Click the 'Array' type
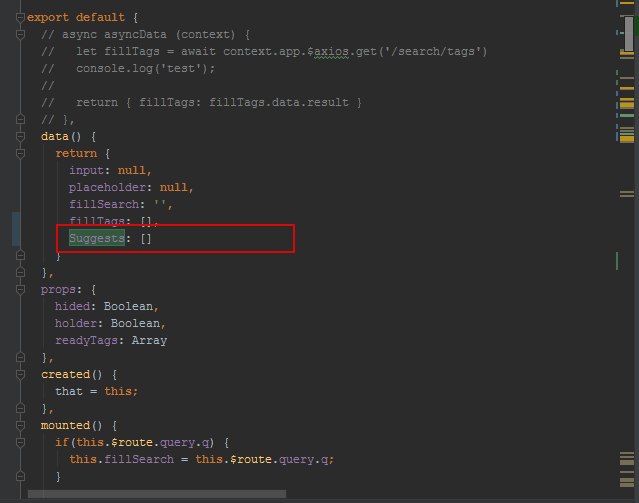This screenshot has height=503, width=639. (x=149, y=340)
